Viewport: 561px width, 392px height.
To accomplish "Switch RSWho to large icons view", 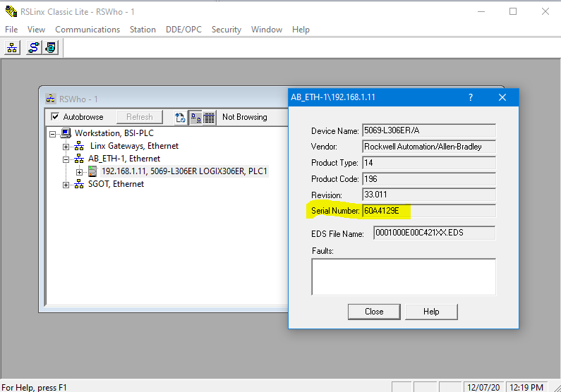I will (195, 117).
